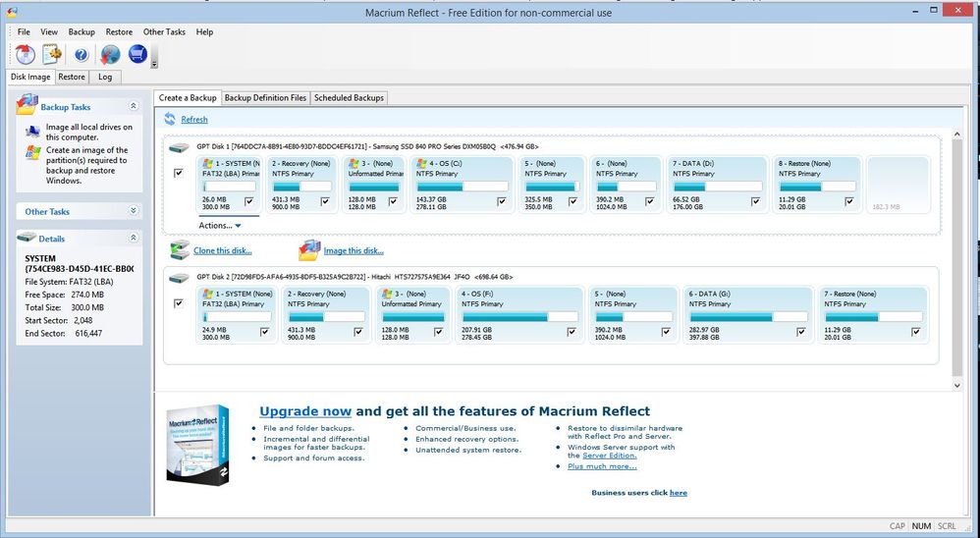Screen dimensions: 980x538
Task: Click the Backup Tasks panel folder icon
Action: point(27,105)
